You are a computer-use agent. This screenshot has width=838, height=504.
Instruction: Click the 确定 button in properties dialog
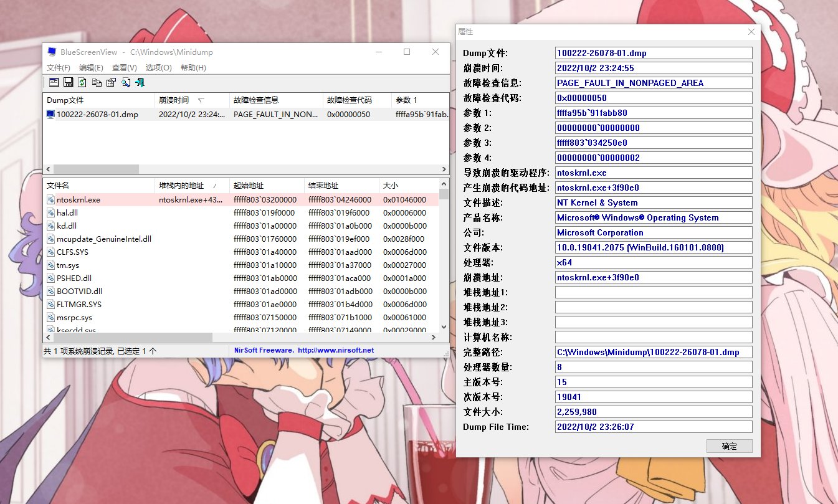tap(729, 446)
